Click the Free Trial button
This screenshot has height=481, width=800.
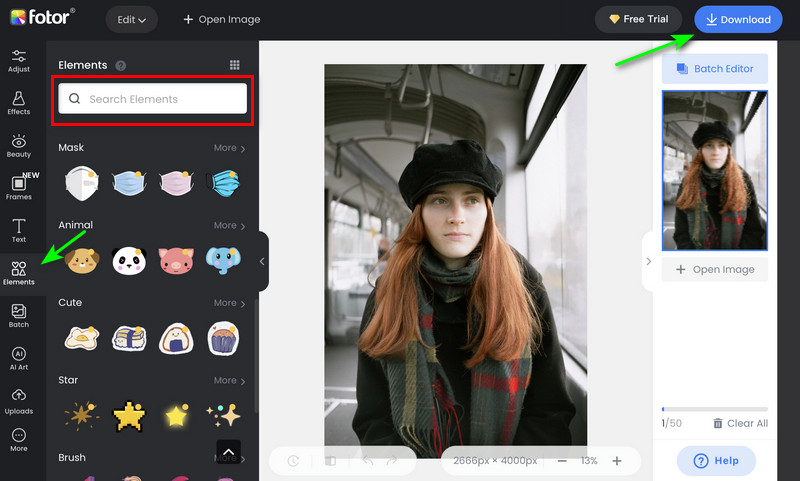pyautogui.click(x=639, y=19)
